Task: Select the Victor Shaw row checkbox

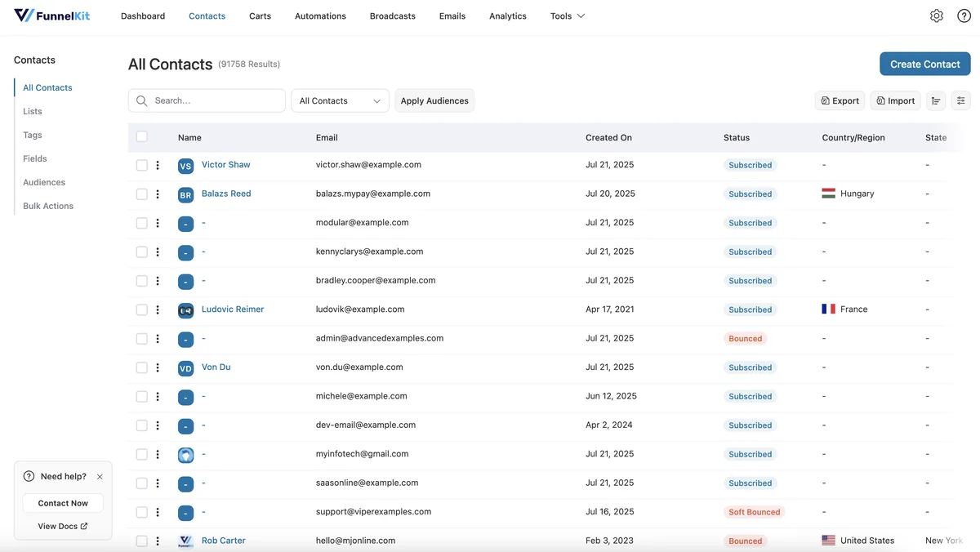Action: tap(142, 165)
